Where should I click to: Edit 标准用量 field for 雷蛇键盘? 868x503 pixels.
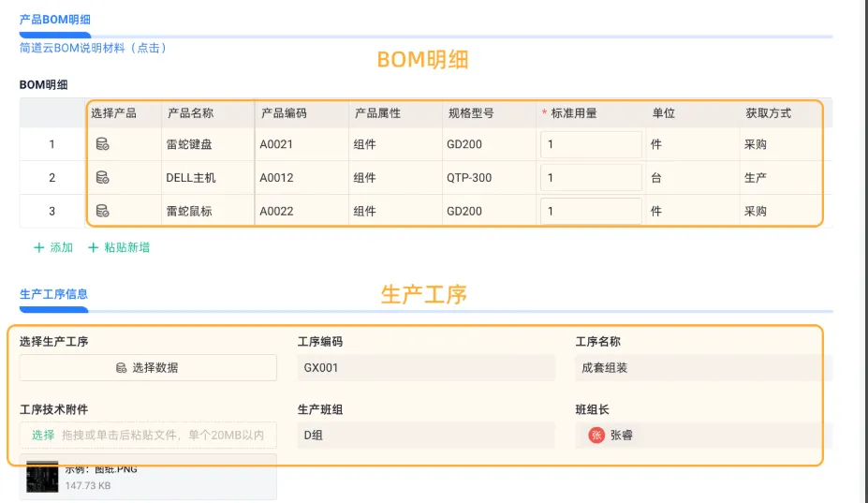point(591,144)
